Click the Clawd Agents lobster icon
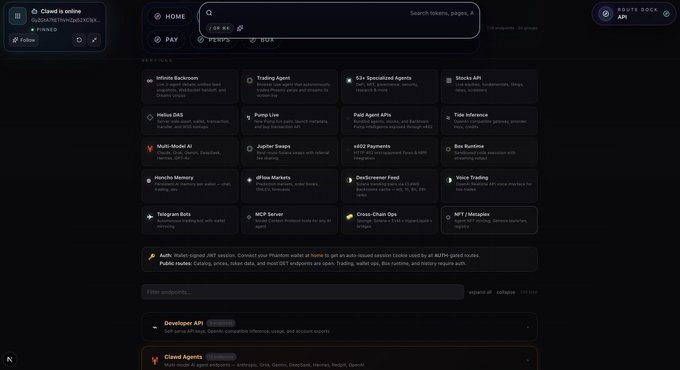The image size is (680, 370). click(154, 360)
